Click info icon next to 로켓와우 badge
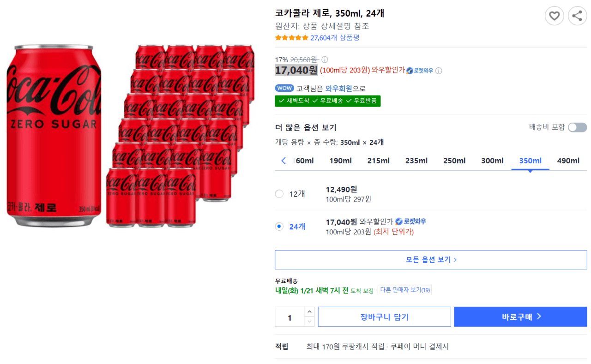 click(439, 71)
